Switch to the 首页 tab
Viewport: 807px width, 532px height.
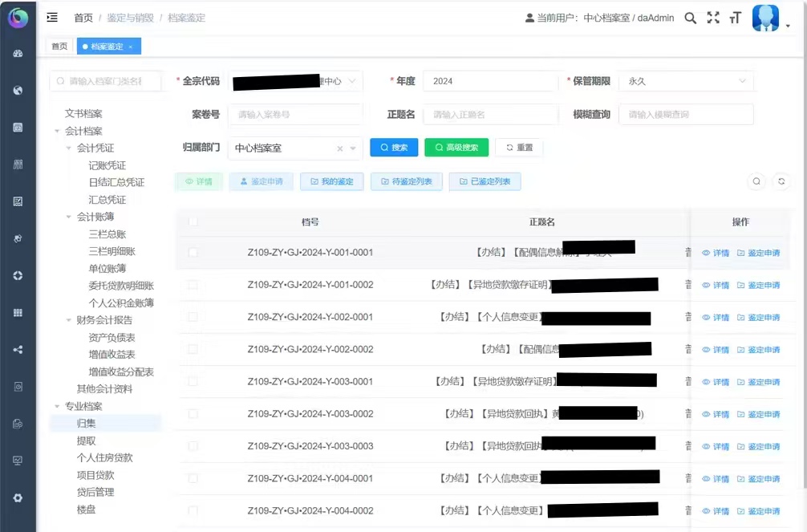click(x=59, y=47)
